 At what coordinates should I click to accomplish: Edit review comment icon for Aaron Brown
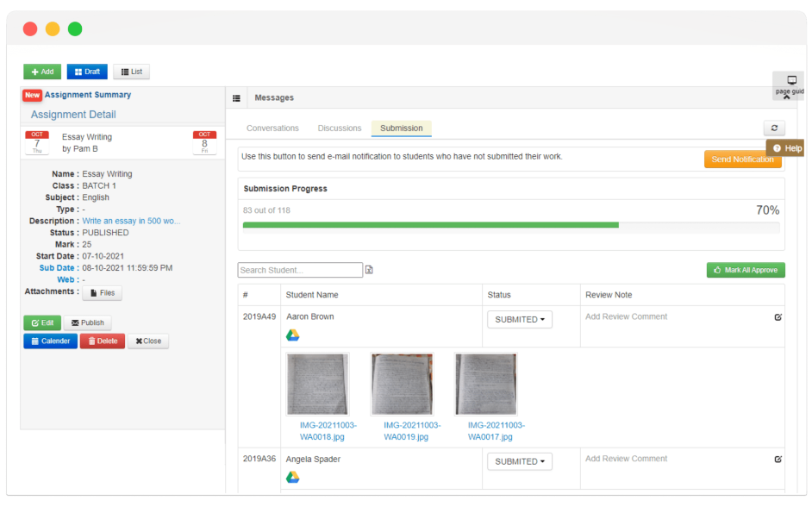[778, 317]
